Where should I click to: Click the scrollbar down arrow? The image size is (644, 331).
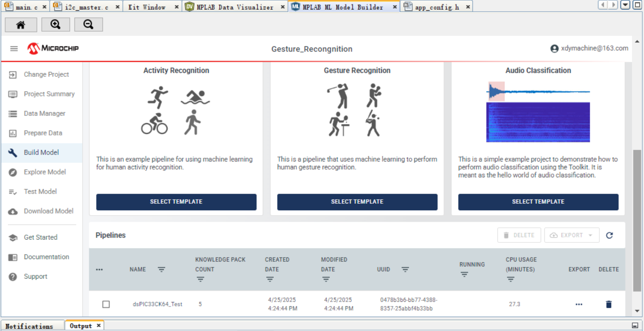point(637,311)
